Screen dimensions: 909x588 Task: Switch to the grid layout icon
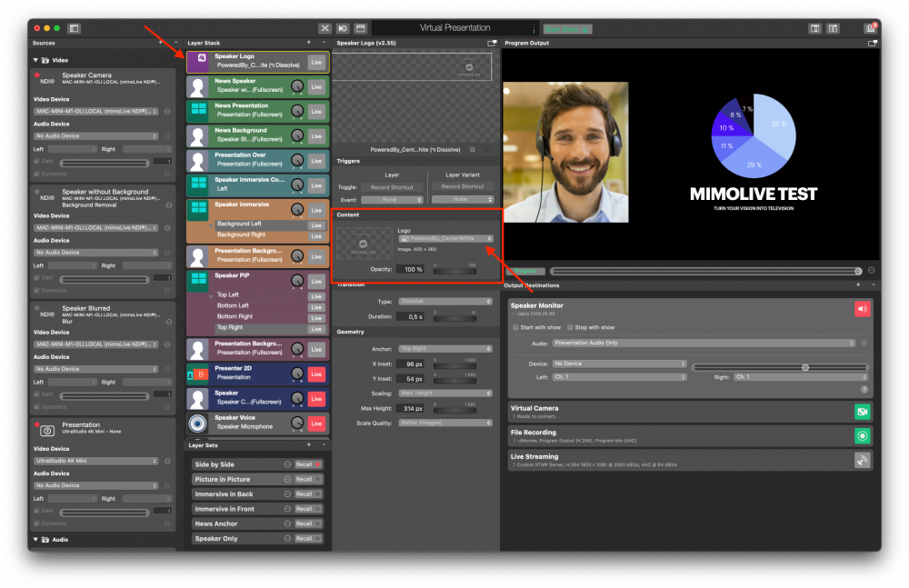pyautogui.click(x=833, y=28)
